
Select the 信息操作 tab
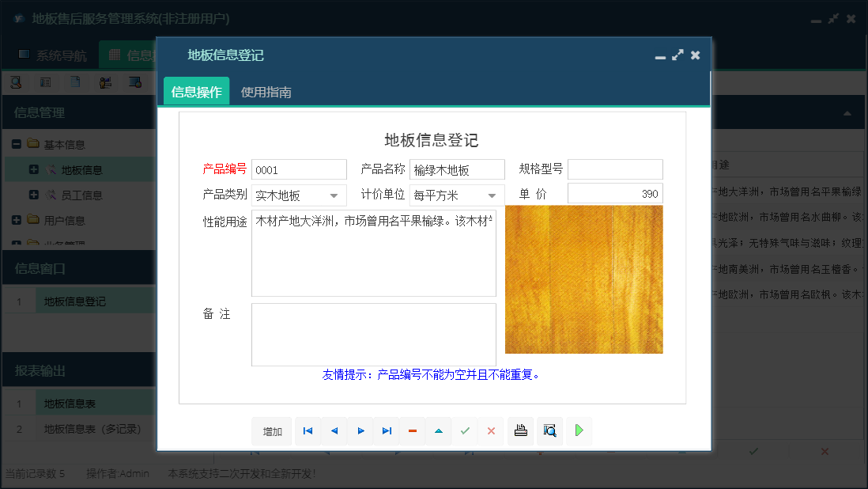pos(195,90)
